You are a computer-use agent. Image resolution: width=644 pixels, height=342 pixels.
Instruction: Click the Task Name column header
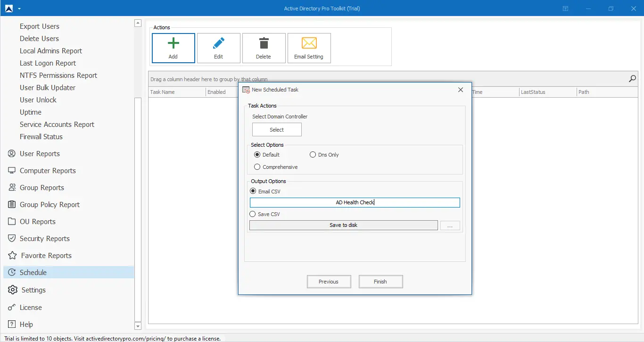pyautogui.click(x=177, y=92)
